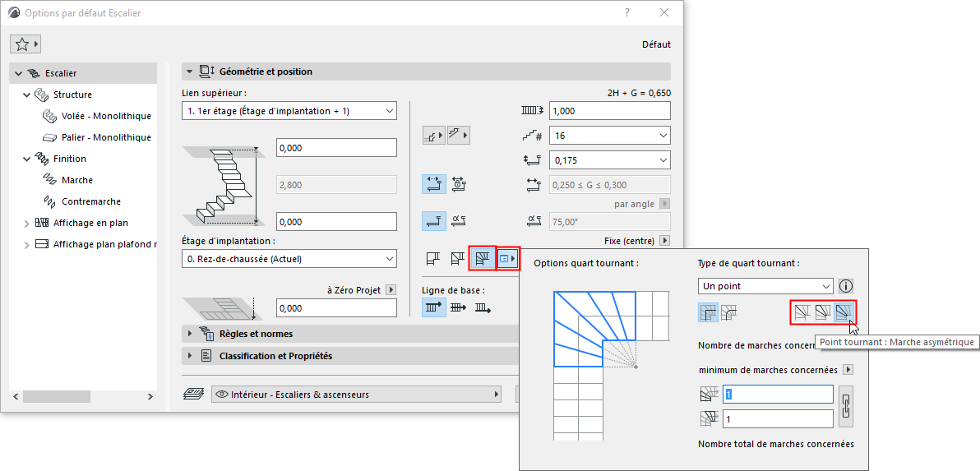The width and height of the screenshot is (980, 471).
Task: Select Volée - Monolithique in the tree
Action: click(x=106, y=116)
